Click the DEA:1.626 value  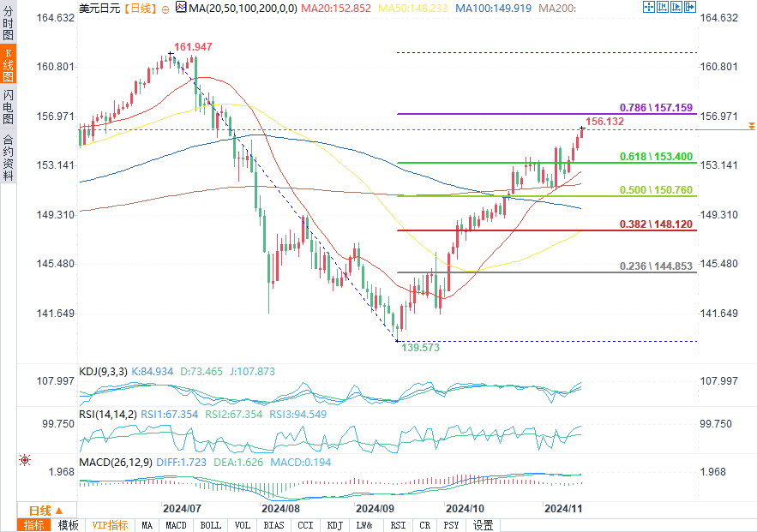pyautogui.click(x=238, y=463)
